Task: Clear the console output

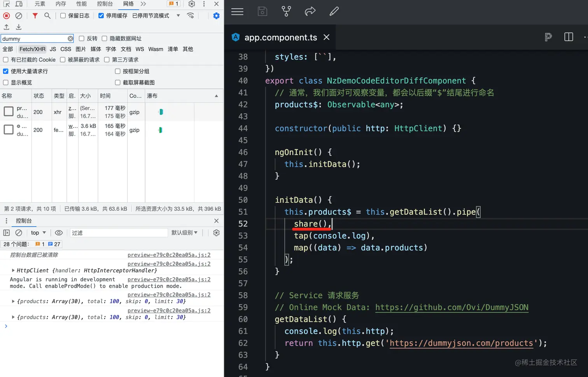Action: 19,233
